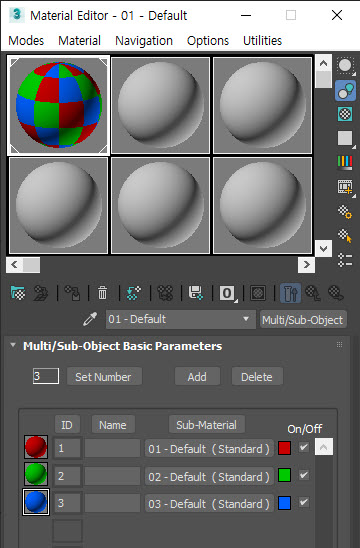360x548 pixels.
Task: Open the Options menu
Action: coord(208,41)
